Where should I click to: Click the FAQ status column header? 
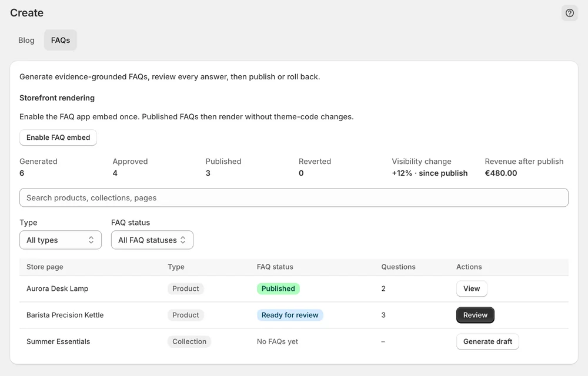click(x=275, y=267)
